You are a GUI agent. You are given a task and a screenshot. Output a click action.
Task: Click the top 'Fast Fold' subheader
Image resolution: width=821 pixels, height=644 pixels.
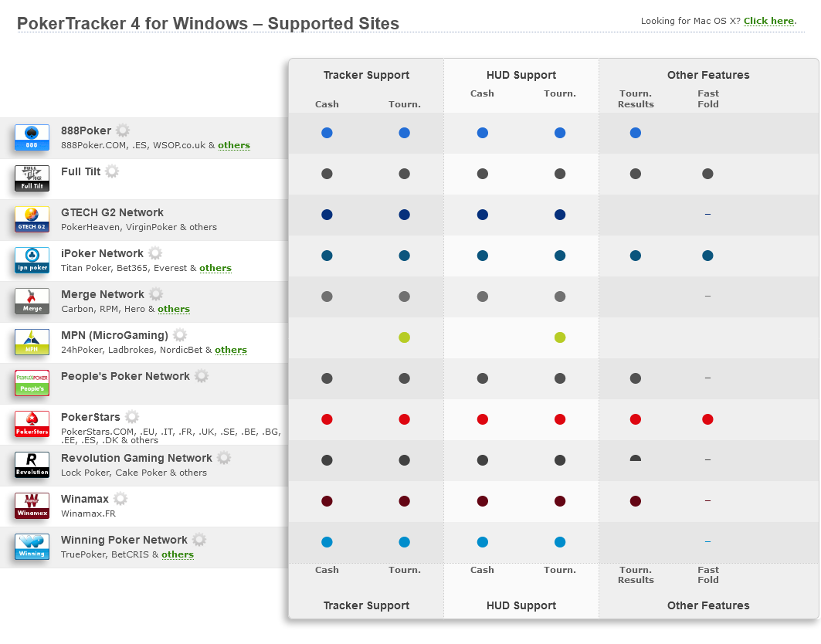pos(708,98)
